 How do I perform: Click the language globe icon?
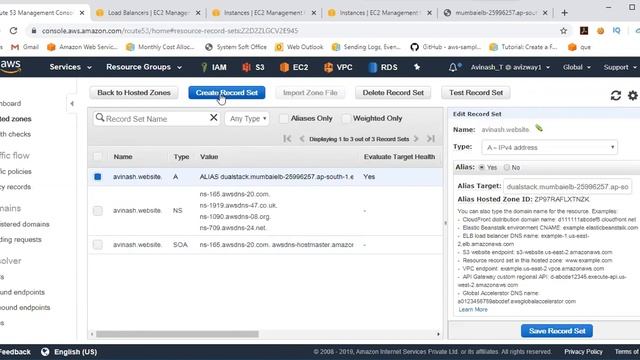click(45, 352)
